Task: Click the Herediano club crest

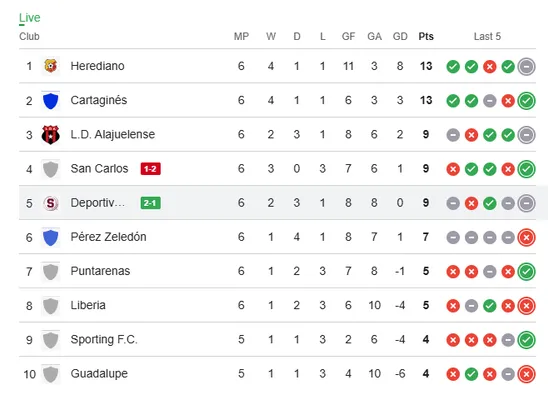Action: click(51, 66)
